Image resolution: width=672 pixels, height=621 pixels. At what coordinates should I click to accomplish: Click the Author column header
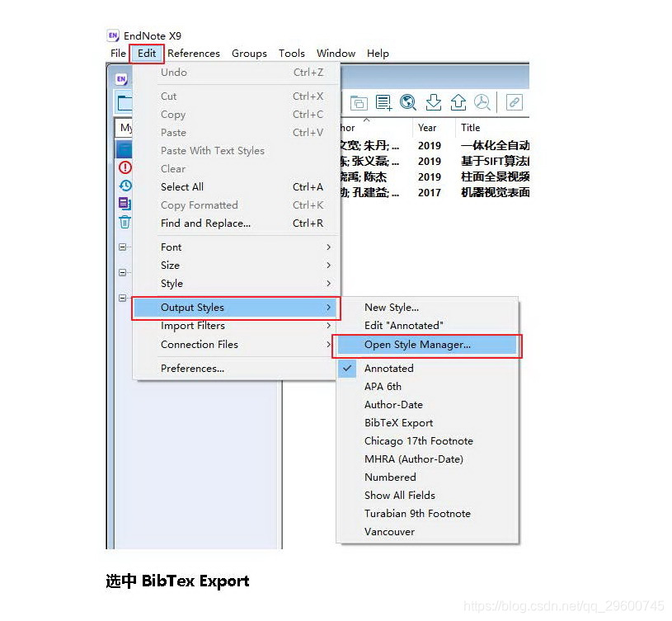coord(376,128)
